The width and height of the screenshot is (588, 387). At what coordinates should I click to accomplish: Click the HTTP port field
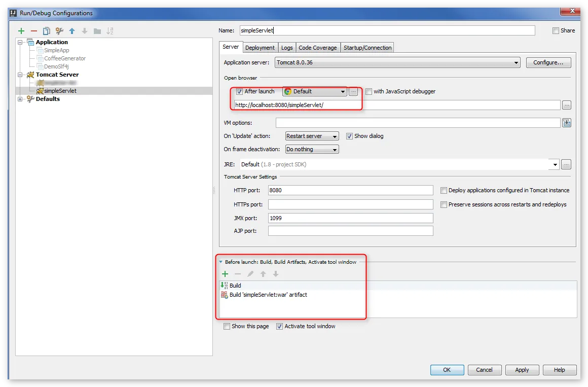(x=351, y=190)
